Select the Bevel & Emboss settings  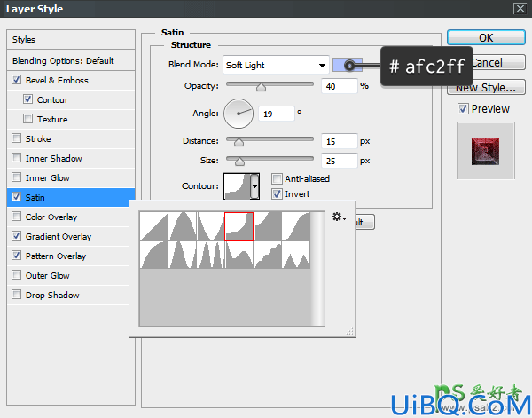click(57, 81)
